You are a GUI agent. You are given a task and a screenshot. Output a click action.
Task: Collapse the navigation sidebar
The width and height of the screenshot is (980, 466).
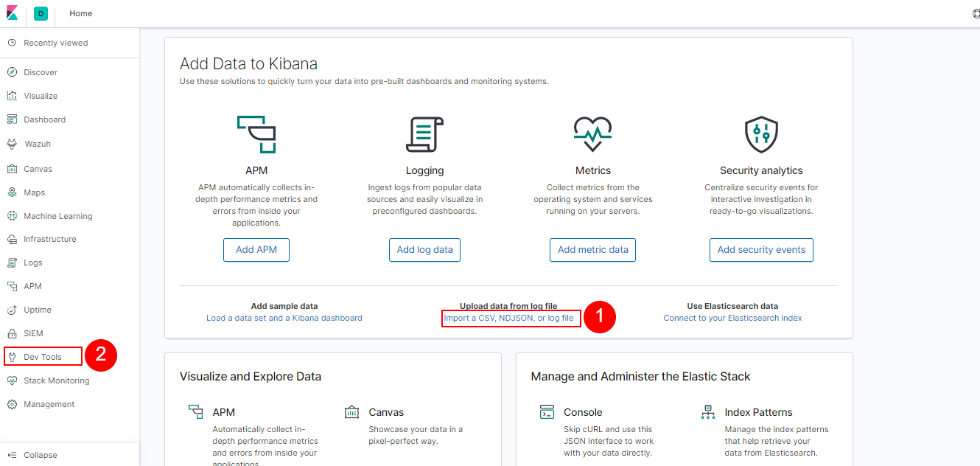click(33, 455)
